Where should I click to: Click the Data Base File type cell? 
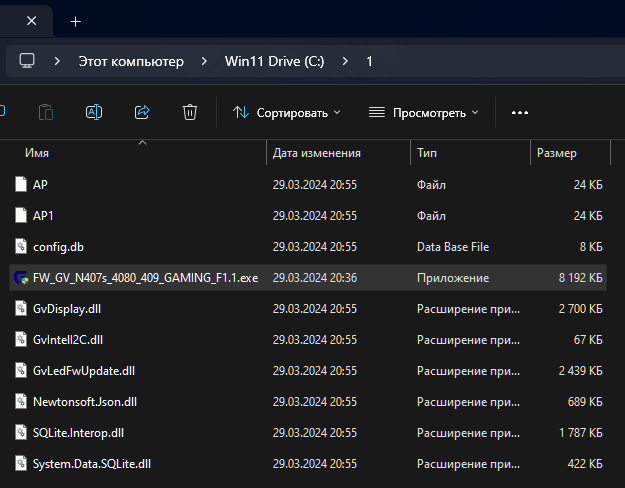click(453, 247)
